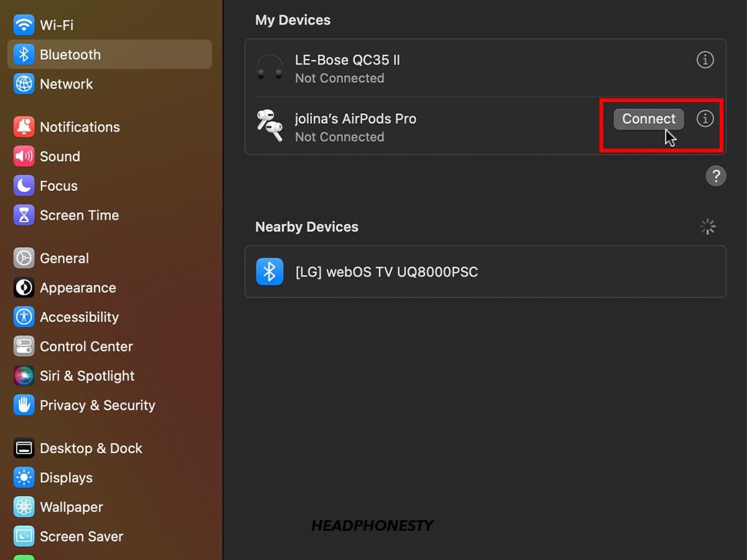Open info for LE-Bose QC35 II
The image size is (747, 560).
tap(705, 60)
